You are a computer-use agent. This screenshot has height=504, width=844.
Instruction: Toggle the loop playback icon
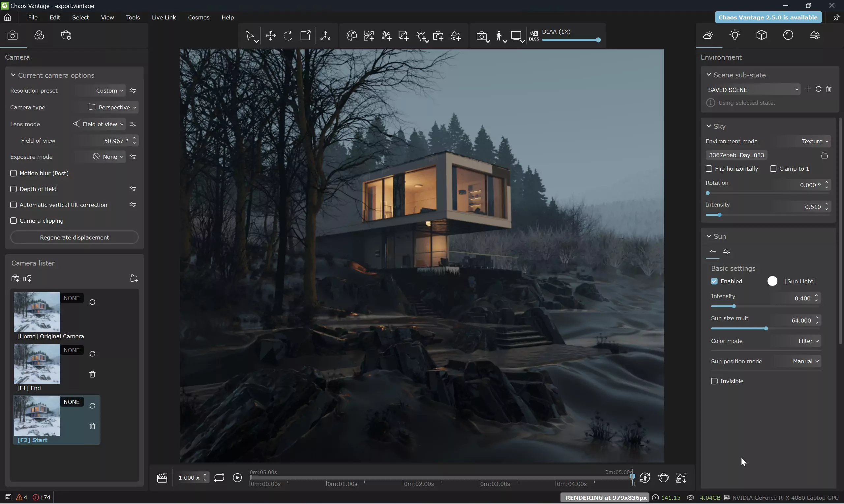[219, 478]
